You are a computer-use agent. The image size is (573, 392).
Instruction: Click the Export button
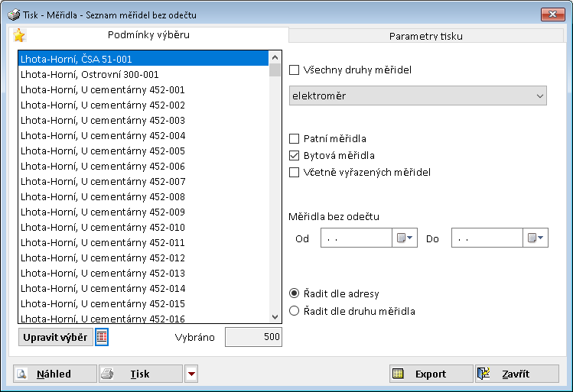click(430, 374)
